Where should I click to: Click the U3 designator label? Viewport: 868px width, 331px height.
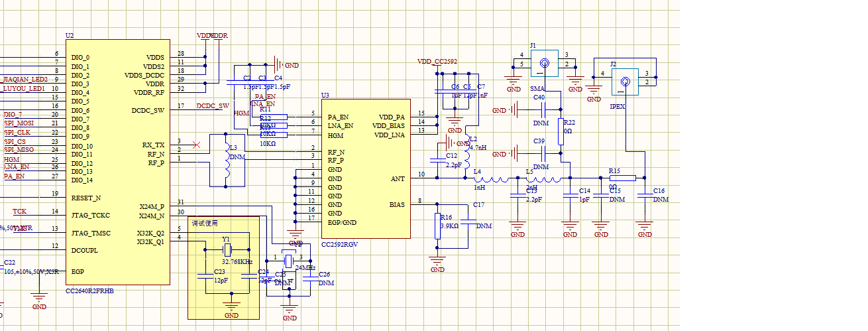coord(325,96)
